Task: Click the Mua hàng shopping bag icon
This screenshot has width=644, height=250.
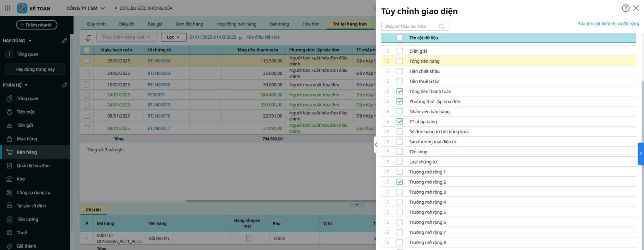Action: pyautogui.click(x=9, y=139)
